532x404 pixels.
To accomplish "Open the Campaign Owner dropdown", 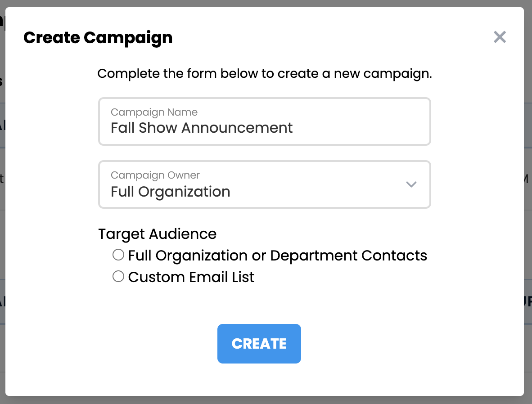I will 264,184.
